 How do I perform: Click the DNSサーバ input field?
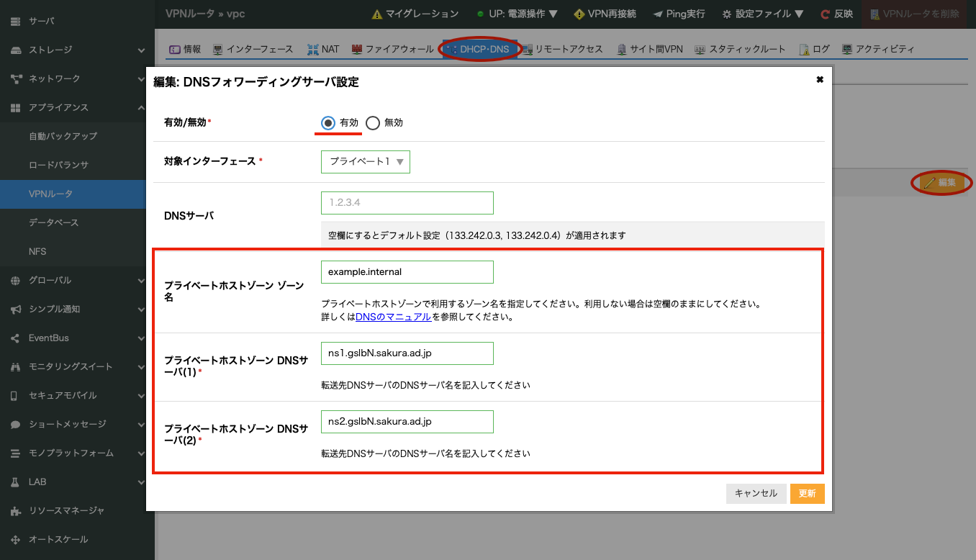pos(407,202)
